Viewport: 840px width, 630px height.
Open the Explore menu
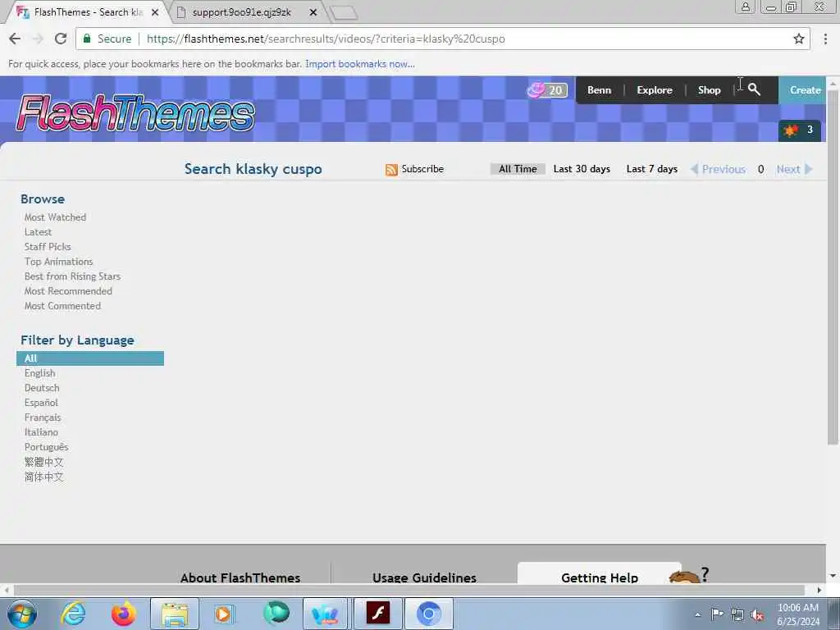(655, 90)
